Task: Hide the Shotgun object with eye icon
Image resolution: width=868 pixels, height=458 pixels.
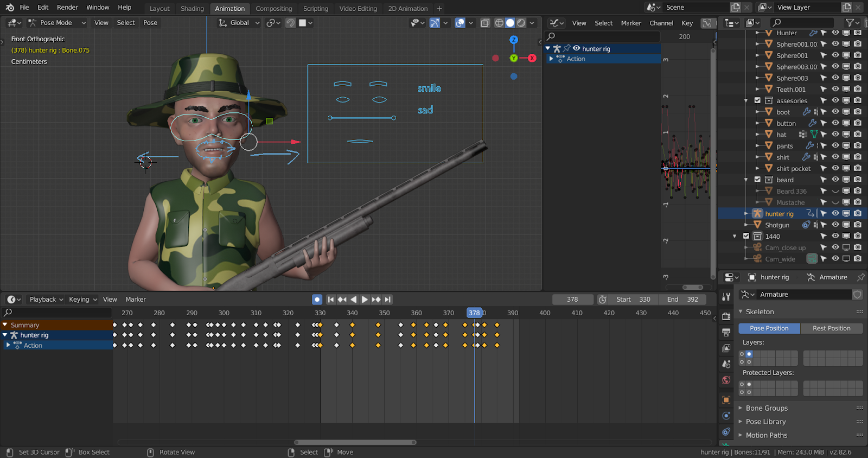Action: [835, 225]
